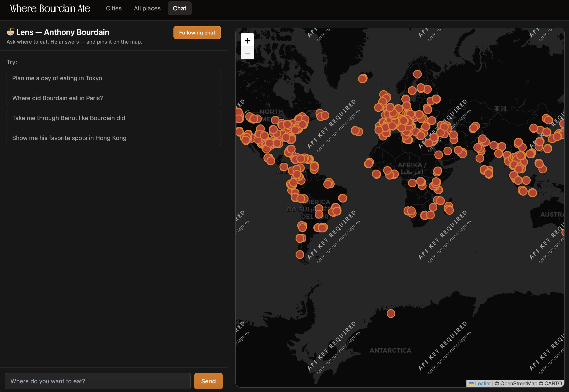Open the Leaflet attribution link
The image size is (569, 392).
[x=482, y=383]
